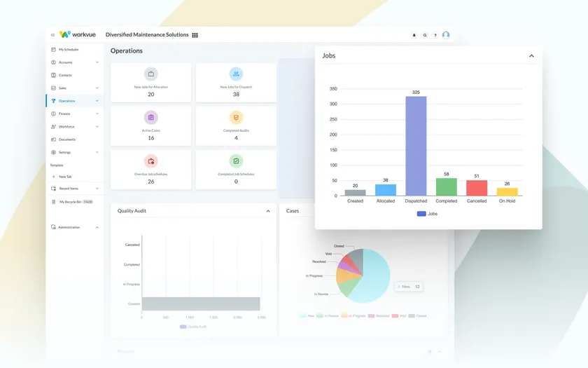Expand the Settings menu chevron
The image size is (588, 368).
(x=97, y=152)
